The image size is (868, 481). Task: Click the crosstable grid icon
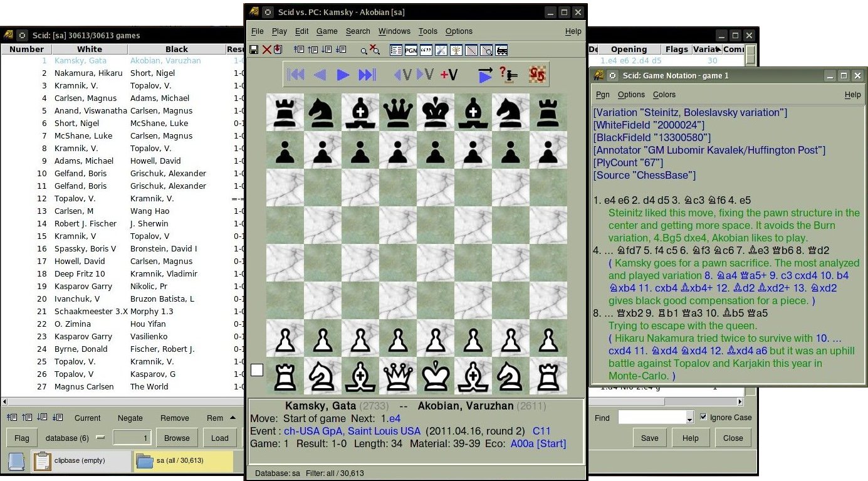tap(471, 50)
